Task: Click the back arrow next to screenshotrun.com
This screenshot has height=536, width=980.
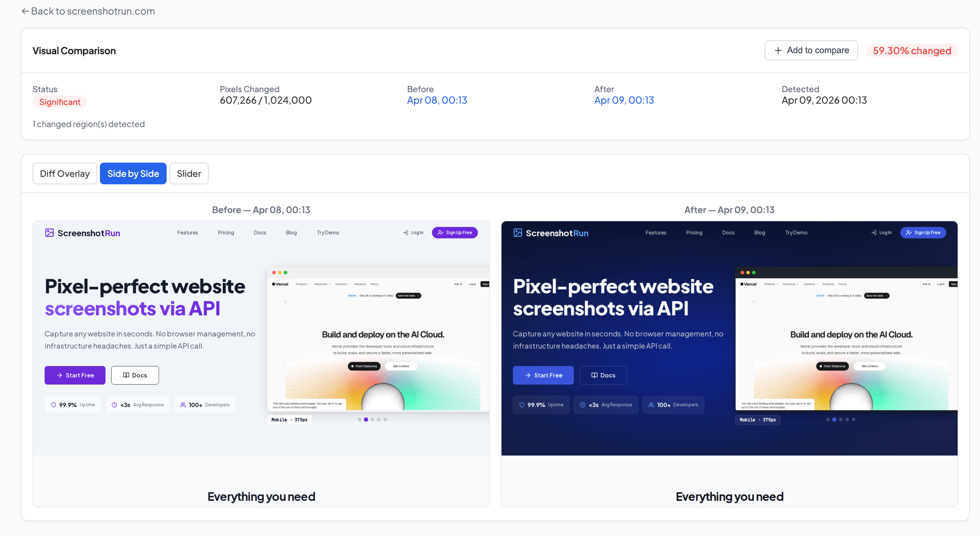Action: (x=25, y=11)
